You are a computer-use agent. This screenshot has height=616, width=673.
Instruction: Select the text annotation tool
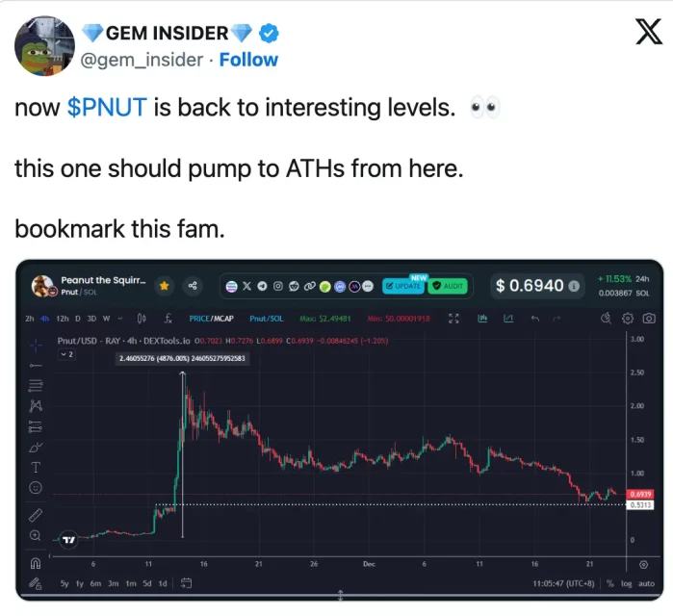36,468
